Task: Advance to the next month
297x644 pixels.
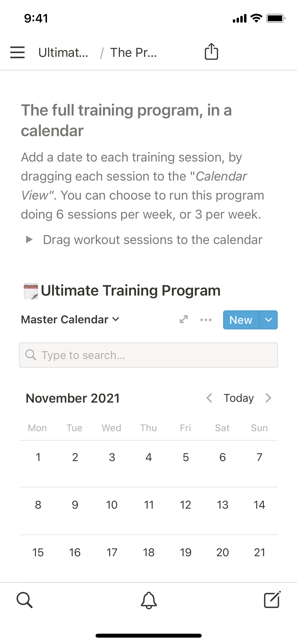Action: (x=268, y=398)
